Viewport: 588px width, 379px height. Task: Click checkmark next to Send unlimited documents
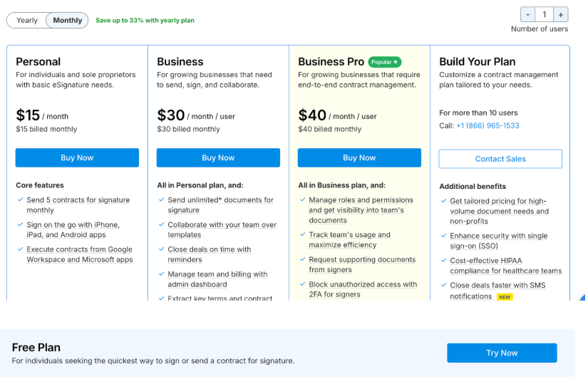[x=161, y=199]
